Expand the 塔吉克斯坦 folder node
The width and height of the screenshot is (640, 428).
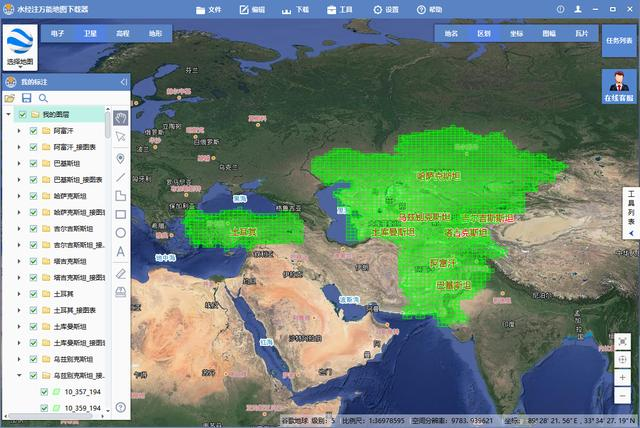(19, 262)
